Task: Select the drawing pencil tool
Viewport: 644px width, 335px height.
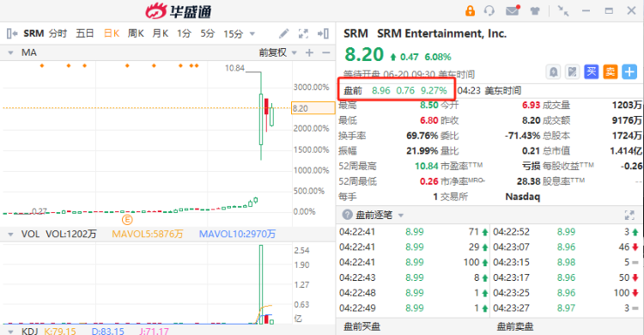Action: [x=284, y=33]
